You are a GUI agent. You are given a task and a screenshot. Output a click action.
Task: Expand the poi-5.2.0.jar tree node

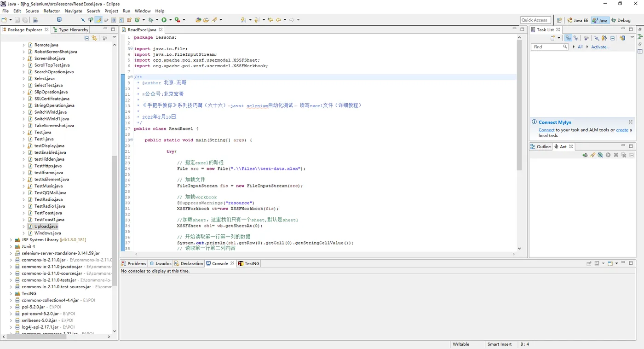[x=11, y=307]
